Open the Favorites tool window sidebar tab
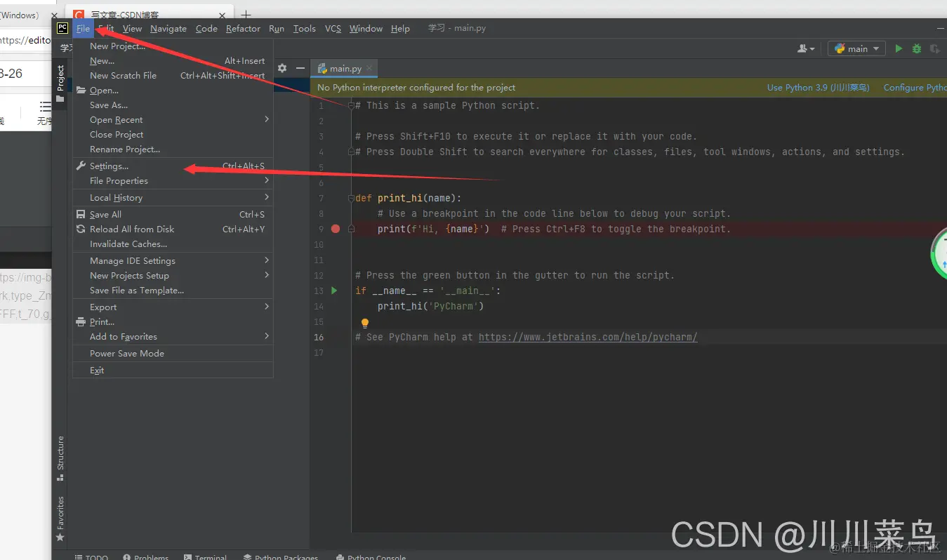This screenshot has height=560, width=947. pos(60,519)
